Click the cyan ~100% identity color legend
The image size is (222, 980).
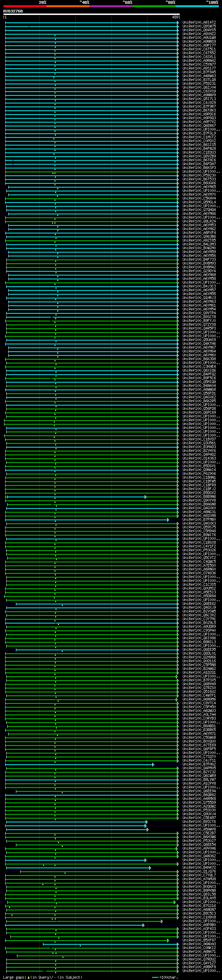[x=197, y=6]
